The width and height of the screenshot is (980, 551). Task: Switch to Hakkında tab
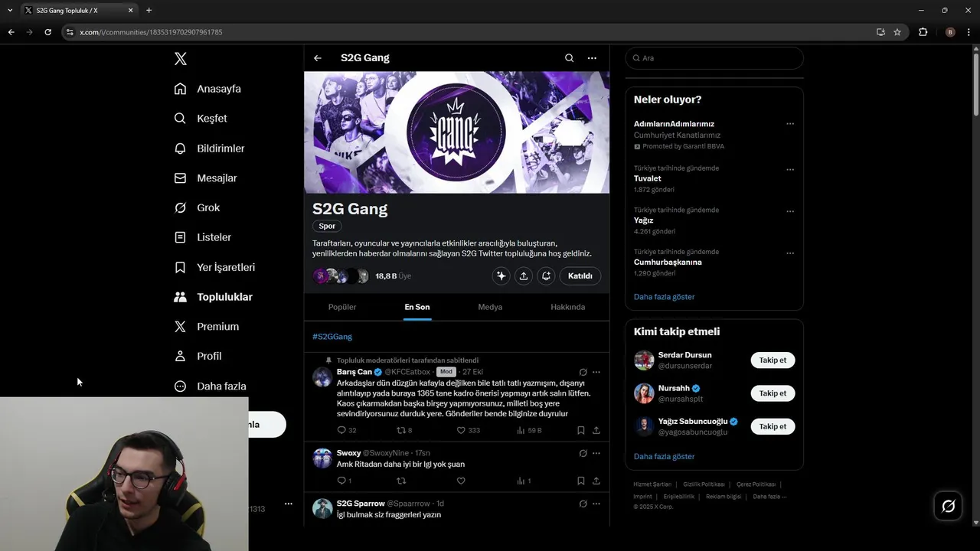(x=567, y=307)
